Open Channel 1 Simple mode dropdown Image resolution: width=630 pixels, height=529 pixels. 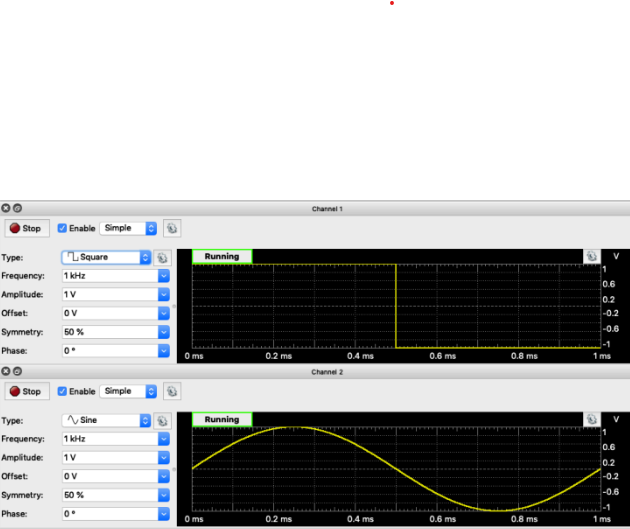pyautogui.click(x=128, y=228)
